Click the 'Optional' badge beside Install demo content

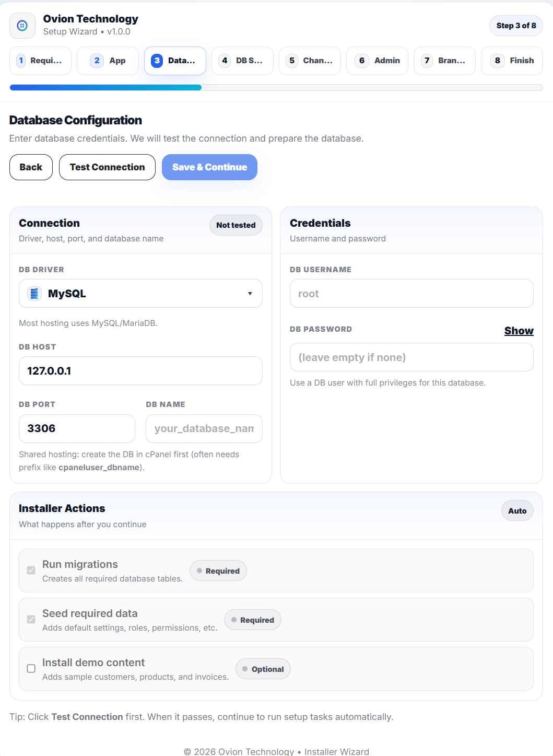click(x=263, y=669)
